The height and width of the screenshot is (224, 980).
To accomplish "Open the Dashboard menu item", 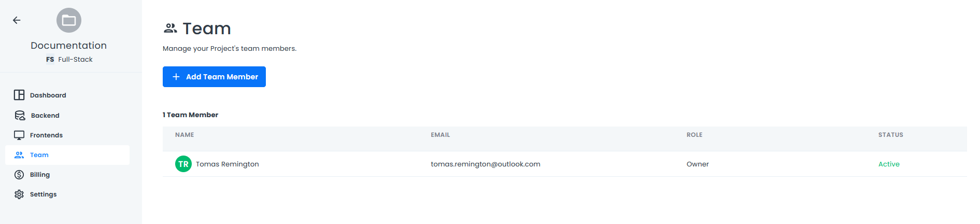I will point(48,95).
